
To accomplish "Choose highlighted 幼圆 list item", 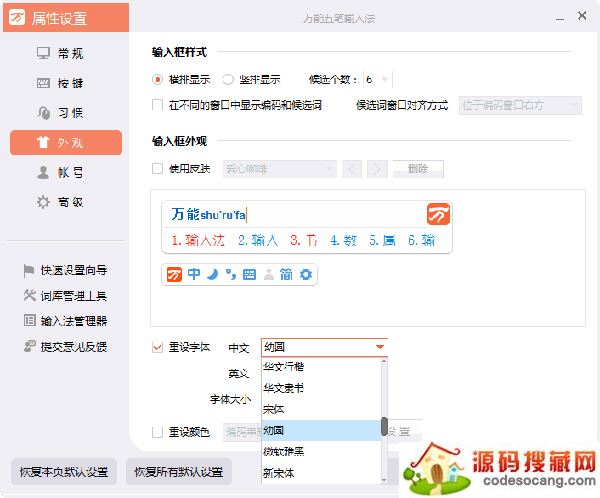I will [x=321, y=431].
